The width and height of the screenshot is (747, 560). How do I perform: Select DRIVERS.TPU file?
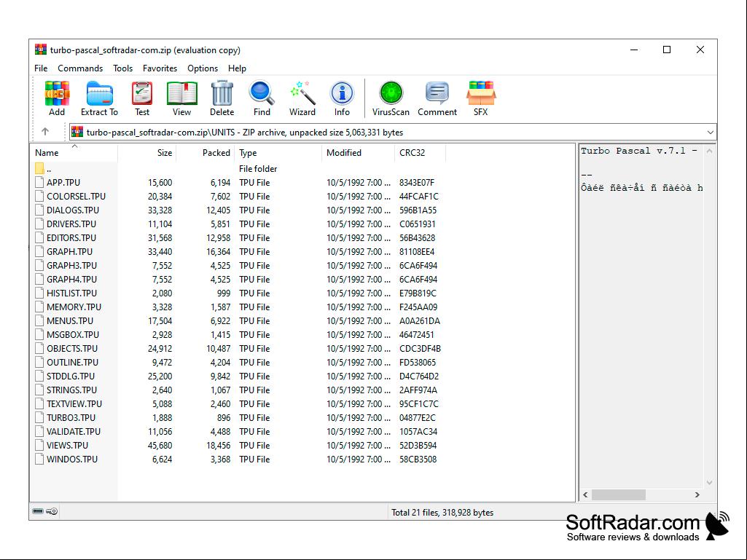point(71,224)
